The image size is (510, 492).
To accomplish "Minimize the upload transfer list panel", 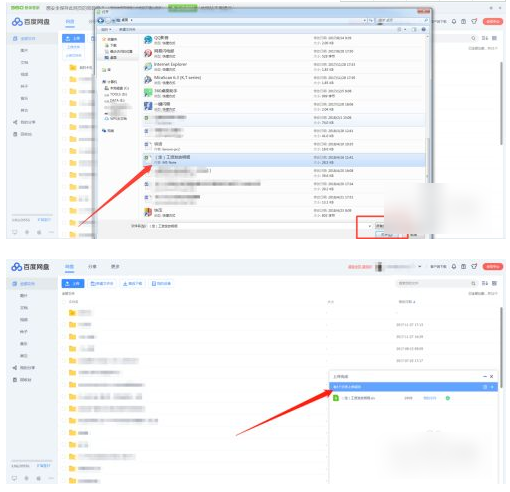I will pos(485,376).
